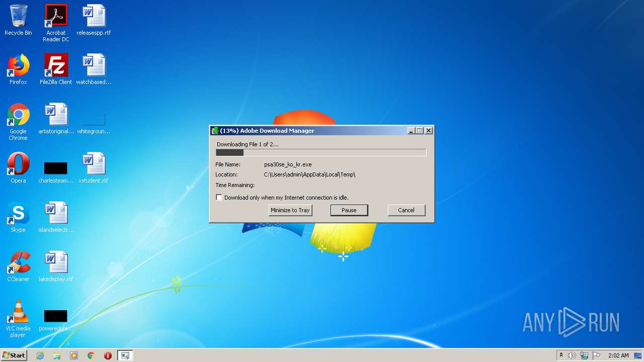Click the system clock 2:02 AM

pos(618,355)
